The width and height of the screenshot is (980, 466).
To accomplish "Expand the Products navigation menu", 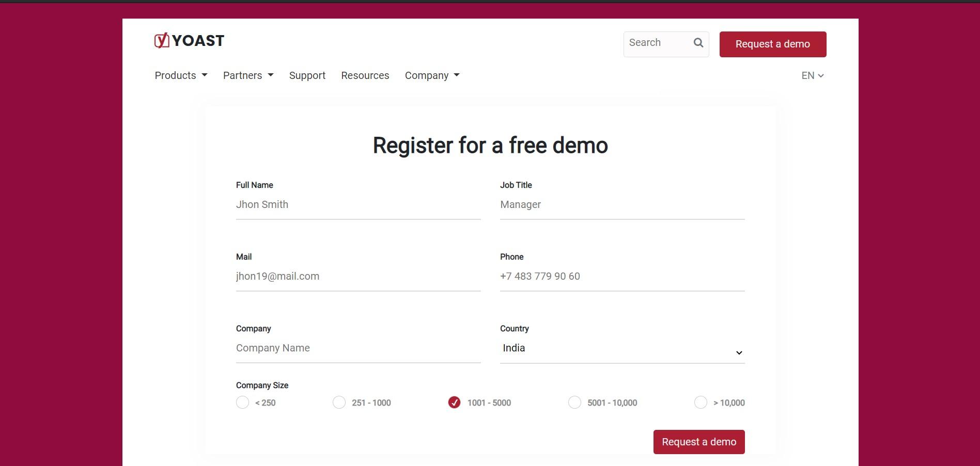I will coord(175,75).
